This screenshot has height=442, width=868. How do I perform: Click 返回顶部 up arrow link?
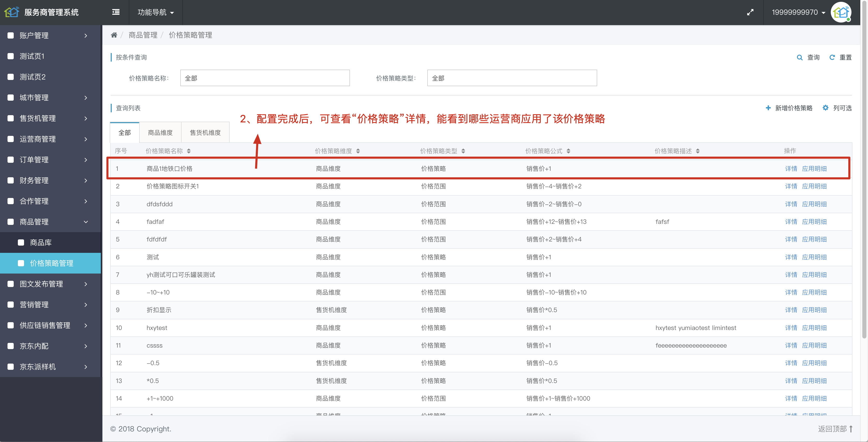(835, 429)
